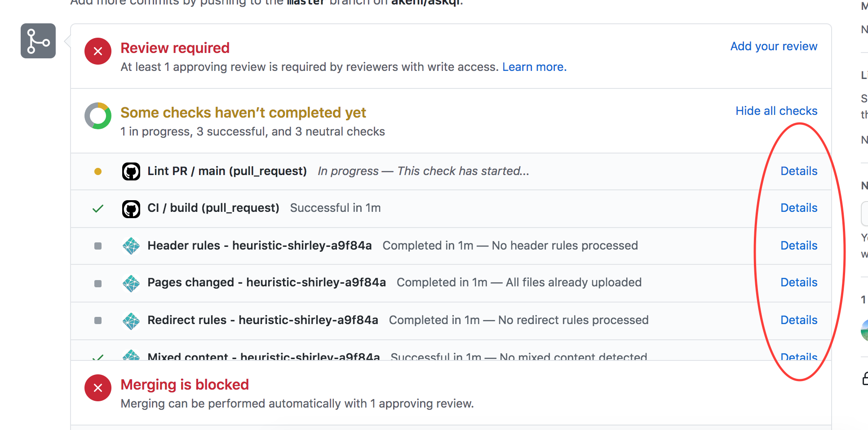Click the Netlify icon next to Redirect rules
The image size is (868, 430).
tap(131, 320)
